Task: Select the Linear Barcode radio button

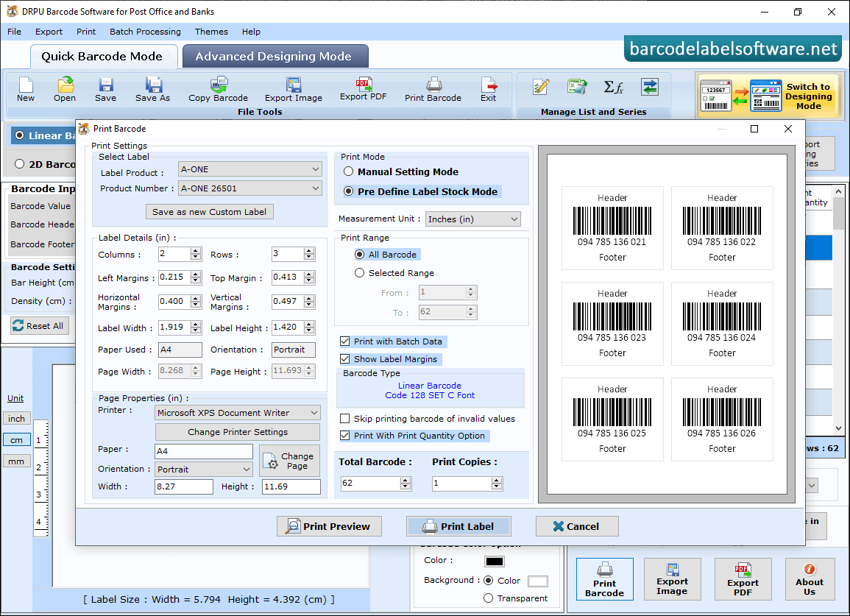Action: (20, 135)
